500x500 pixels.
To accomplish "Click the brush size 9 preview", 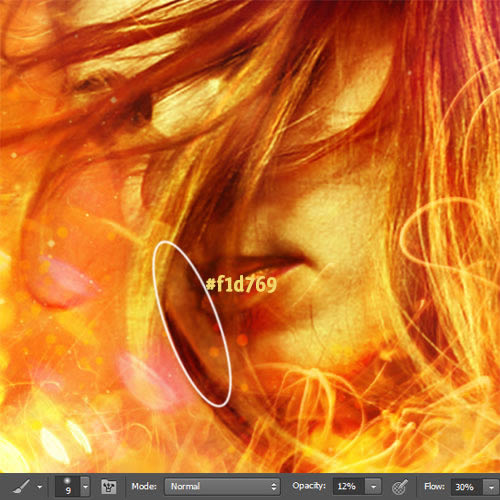I will tap(68, 486).
